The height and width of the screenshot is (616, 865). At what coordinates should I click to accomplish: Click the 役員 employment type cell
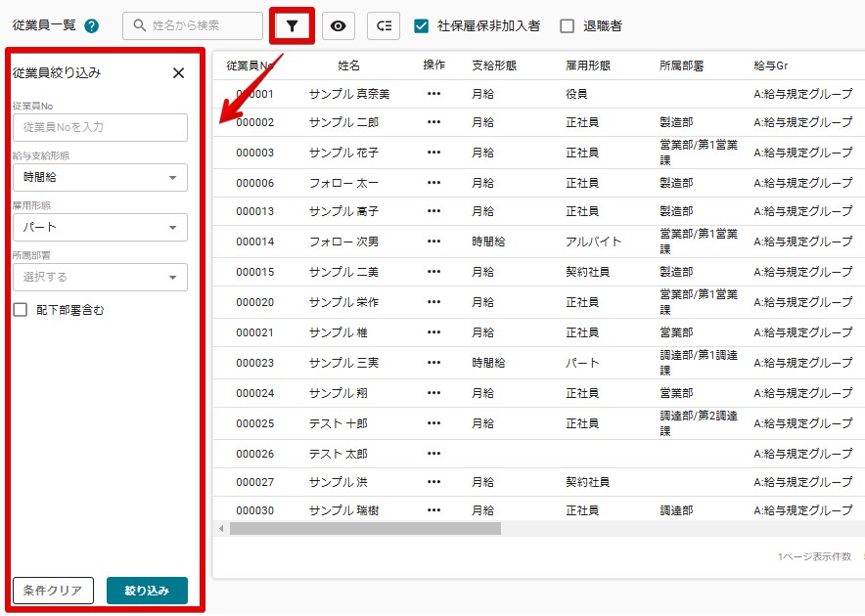[576, 94]
